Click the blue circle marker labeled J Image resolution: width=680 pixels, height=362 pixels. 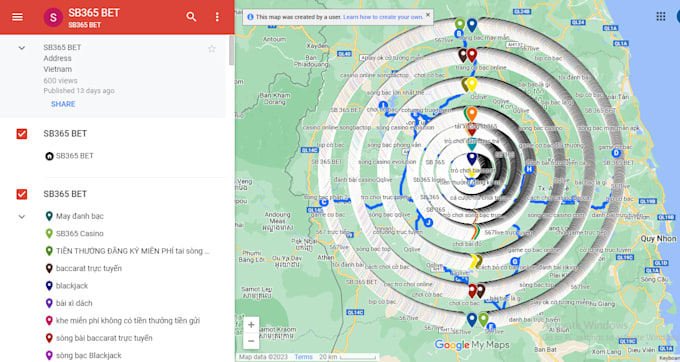[428, 223]
